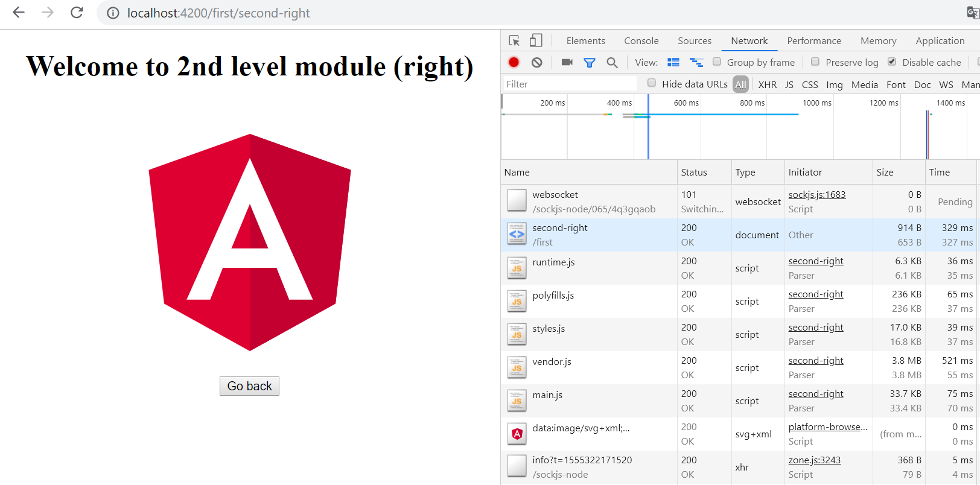Open network search with magnifier icon
Image resolution: width=980 pixels, height=485 pixels.
[612, 62]
